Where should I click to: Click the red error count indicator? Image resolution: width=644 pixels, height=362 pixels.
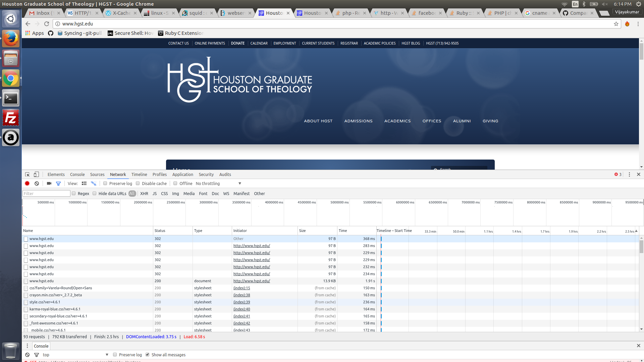(x=618, y=174)
